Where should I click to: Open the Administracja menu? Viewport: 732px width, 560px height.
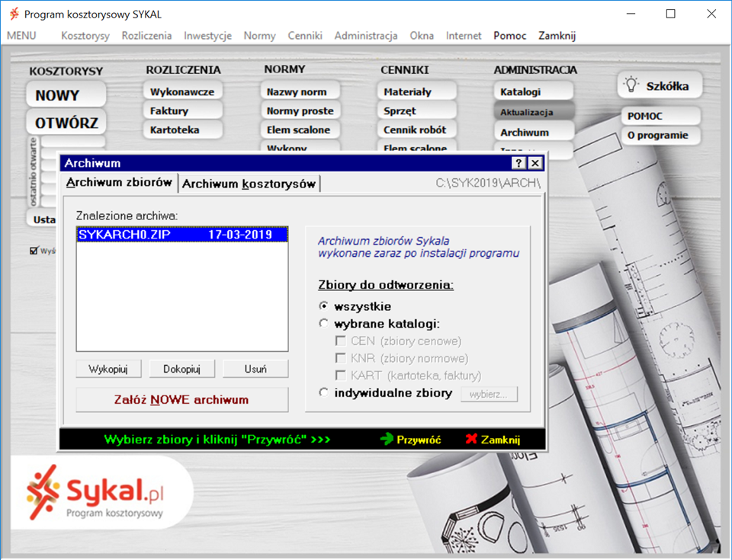[366, 36]
